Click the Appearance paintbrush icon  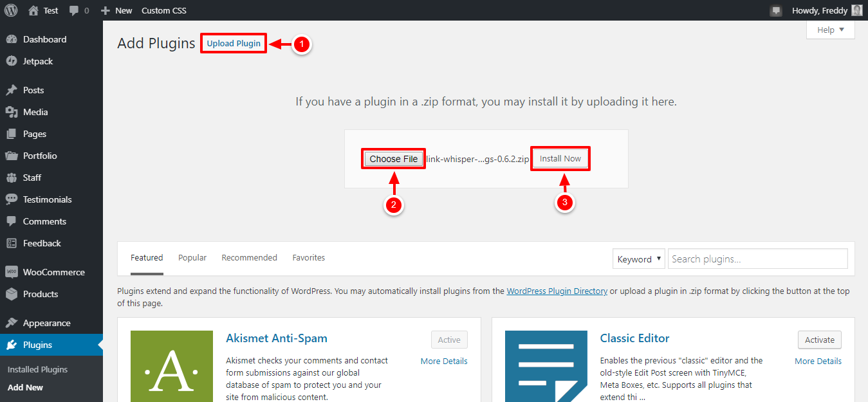click(x=12, y=323)
